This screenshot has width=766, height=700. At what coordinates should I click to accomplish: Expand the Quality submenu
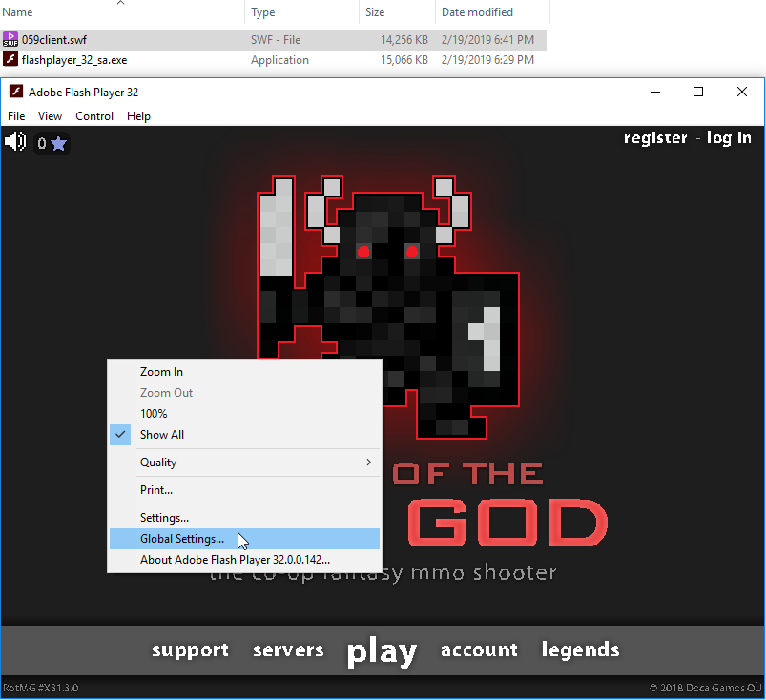pos(244,463)
